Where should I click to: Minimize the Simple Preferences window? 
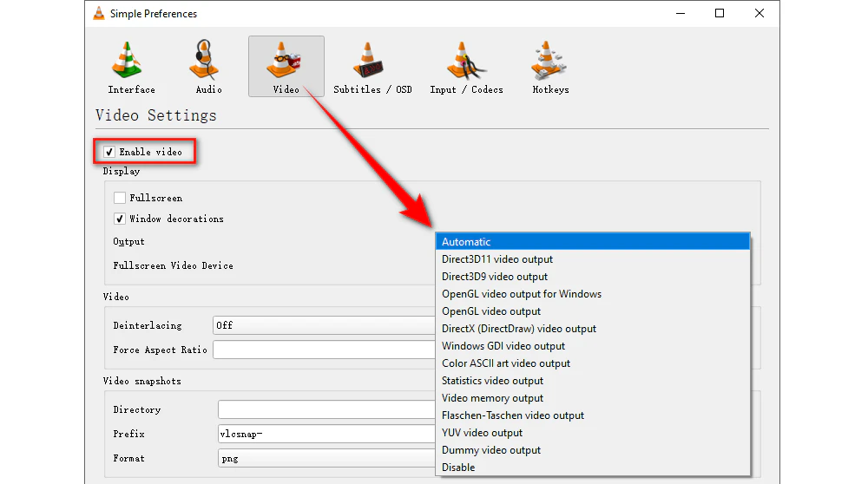[x=681, y=13]
